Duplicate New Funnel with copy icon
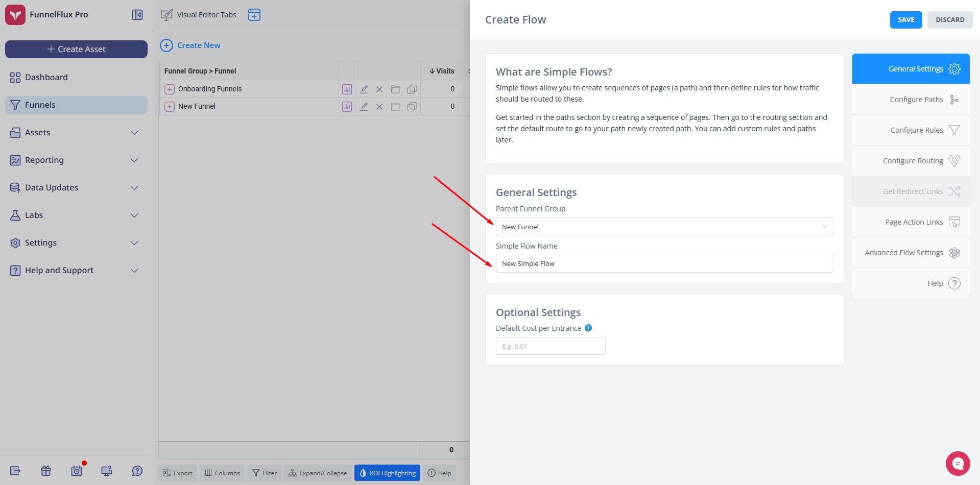The height and width of the screenshot is (485, 980). click(412, 107)
